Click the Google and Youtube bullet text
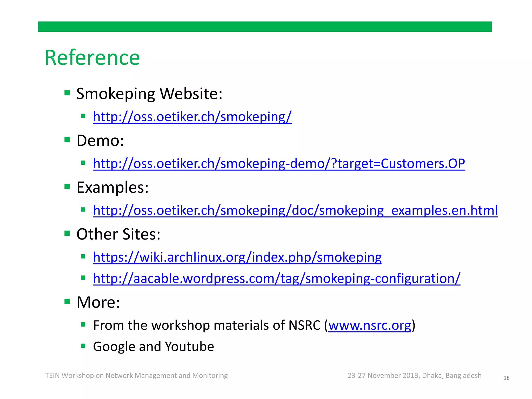 pos(154,347)
